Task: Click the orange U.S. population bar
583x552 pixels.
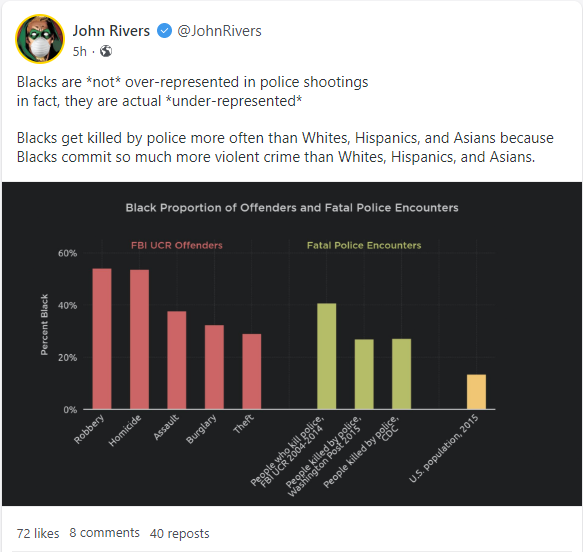Action: point(476,392)
